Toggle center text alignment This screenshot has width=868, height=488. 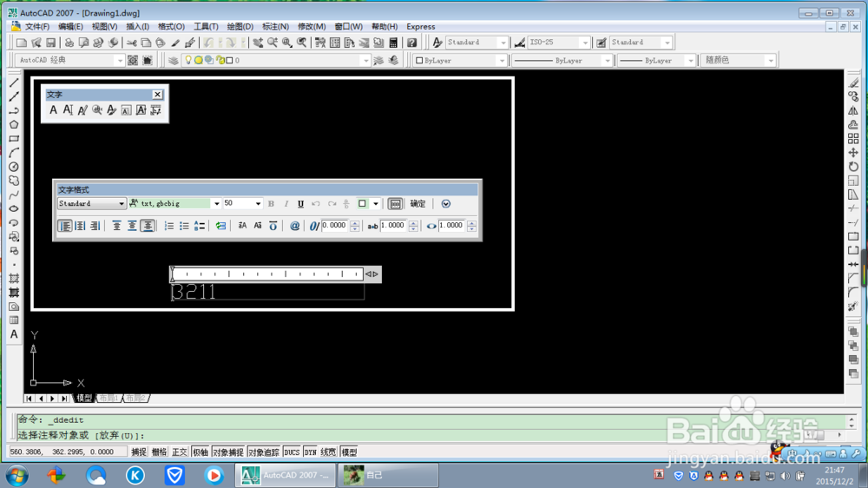[80, 226]
